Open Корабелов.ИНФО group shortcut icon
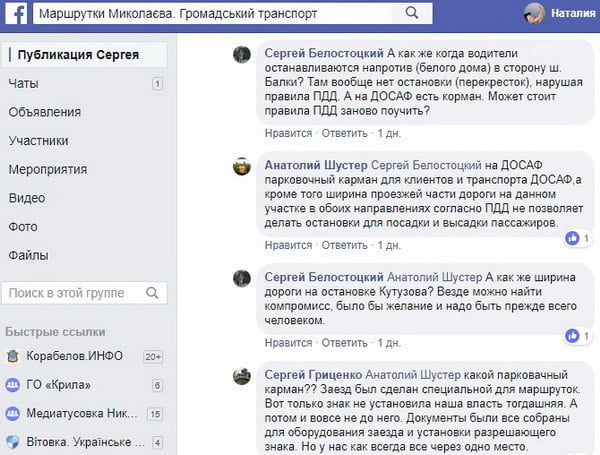The height and width of the screenshot is (455, 600). coord(13,357)
